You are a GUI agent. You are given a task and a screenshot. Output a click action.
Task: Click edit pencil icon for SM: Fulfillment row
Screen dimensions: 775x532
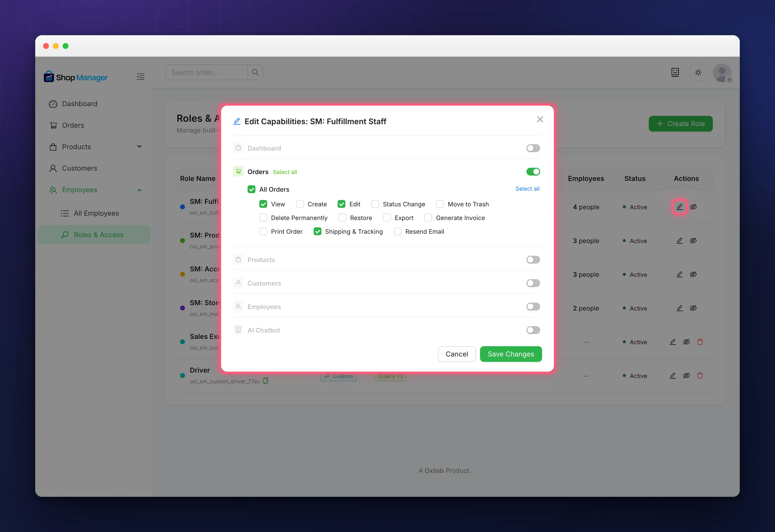coord(679,207)
